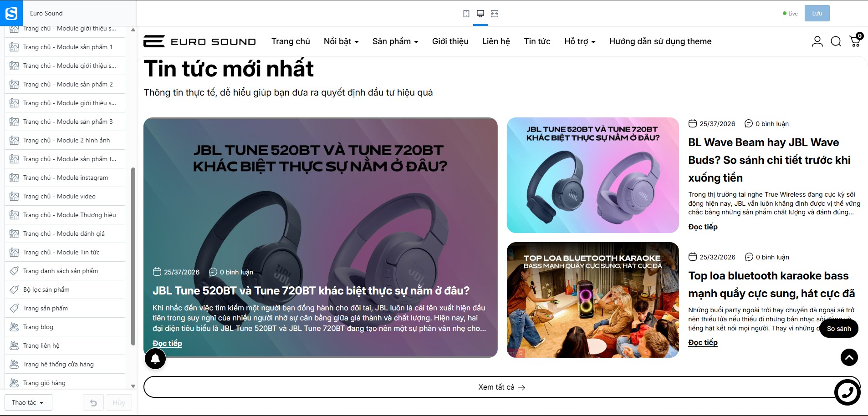
Task: Click the phone call floating button
Action: click(848, 392)
